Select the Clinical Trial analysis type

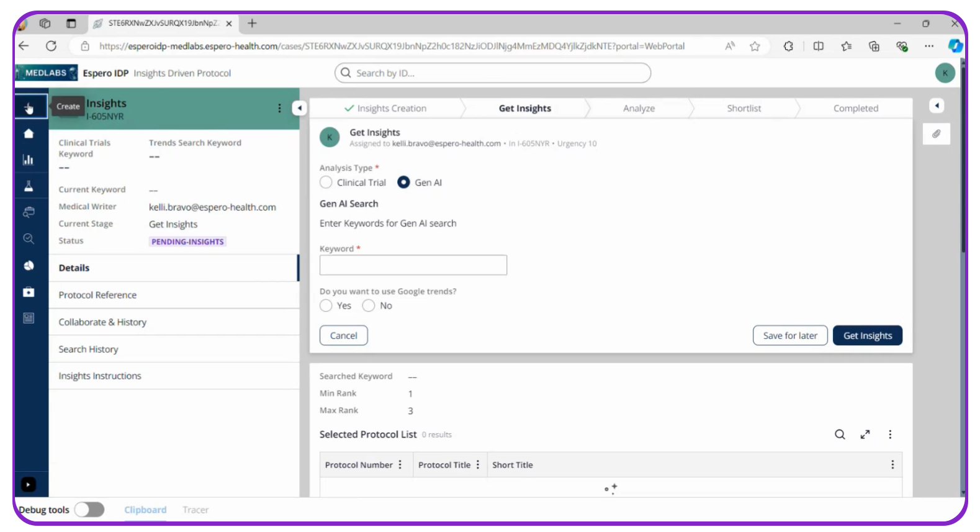326,183
